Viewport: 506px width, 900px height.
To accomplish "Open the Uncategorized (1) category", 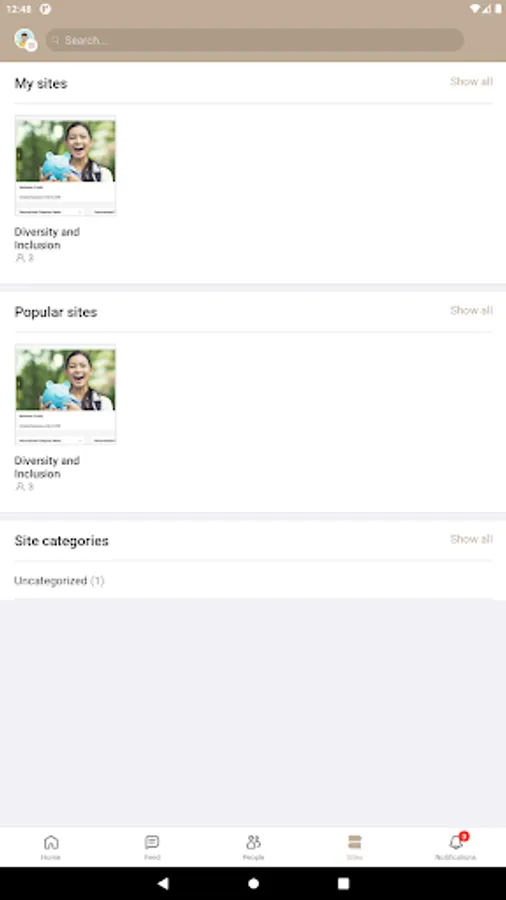I will pyautogui.click(x=59, y=581).
